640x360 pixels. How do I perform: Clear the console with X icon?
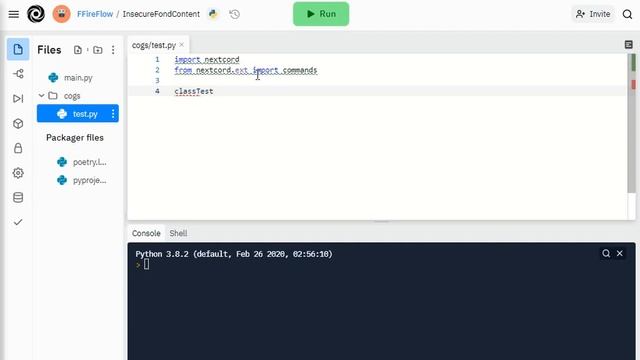[620, 253]
